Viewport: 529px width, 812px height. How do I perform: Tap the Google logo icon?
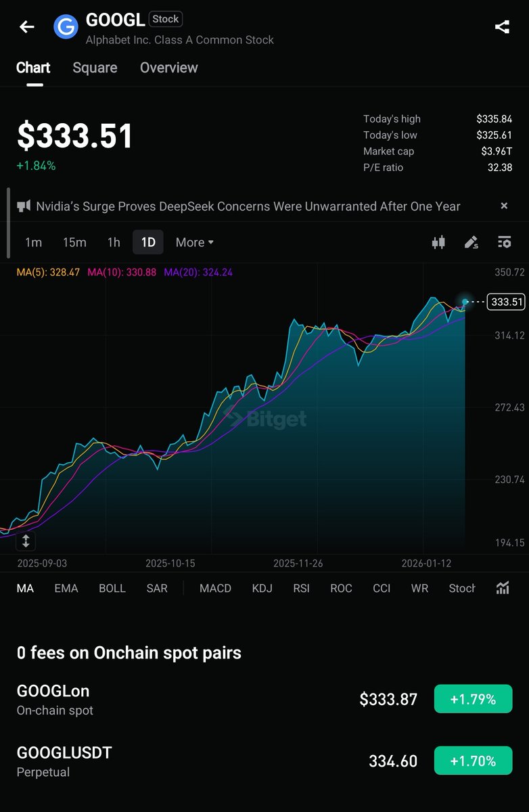(66, 27)
